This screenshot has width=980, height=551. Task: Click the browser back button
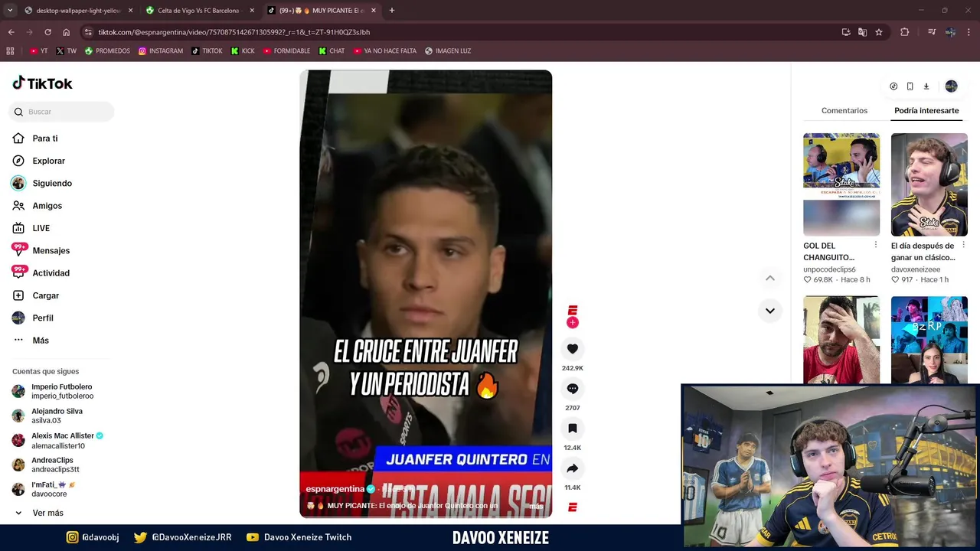click(x=11, y=32)
